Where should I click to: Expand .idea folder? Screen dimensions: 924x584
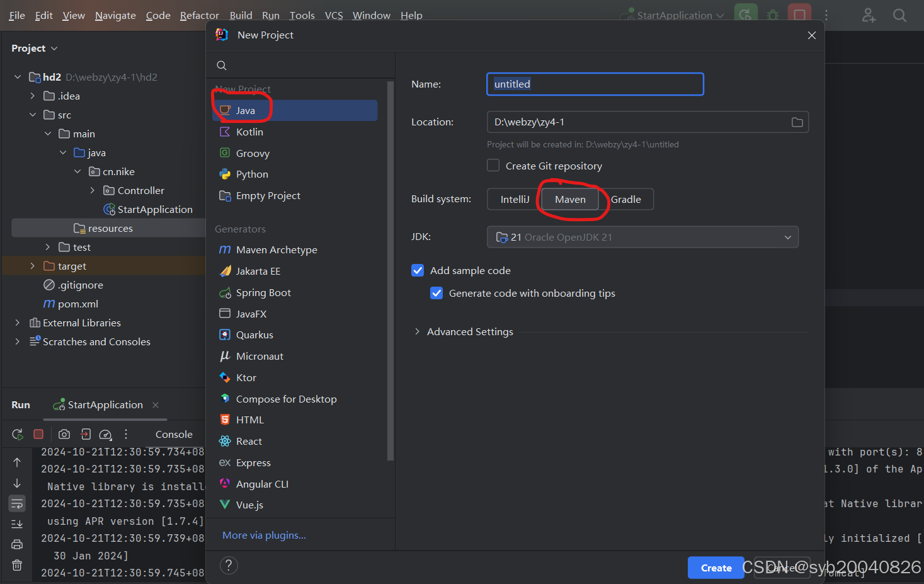(33, 96)
